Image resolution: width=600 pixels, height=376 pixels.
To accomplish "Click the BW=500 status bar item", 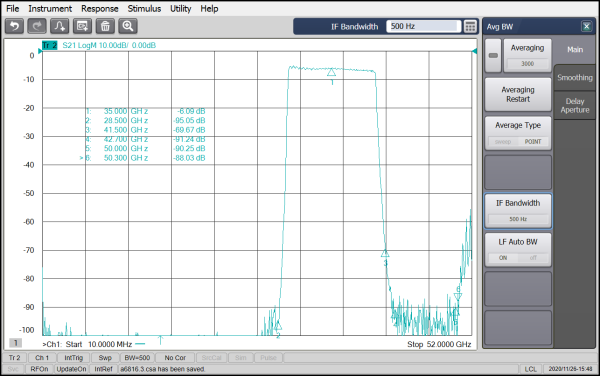I will 137,358.
